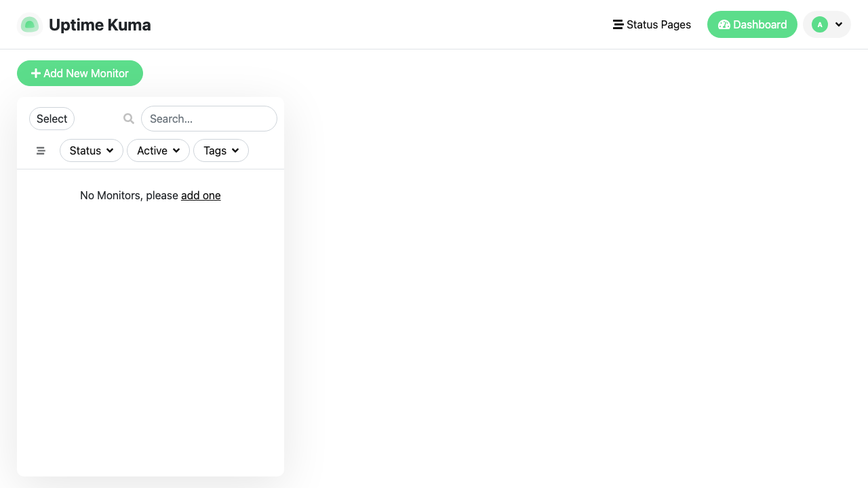Expand the Status filter dropdown

pyautogui.click(x=92, y=150)
